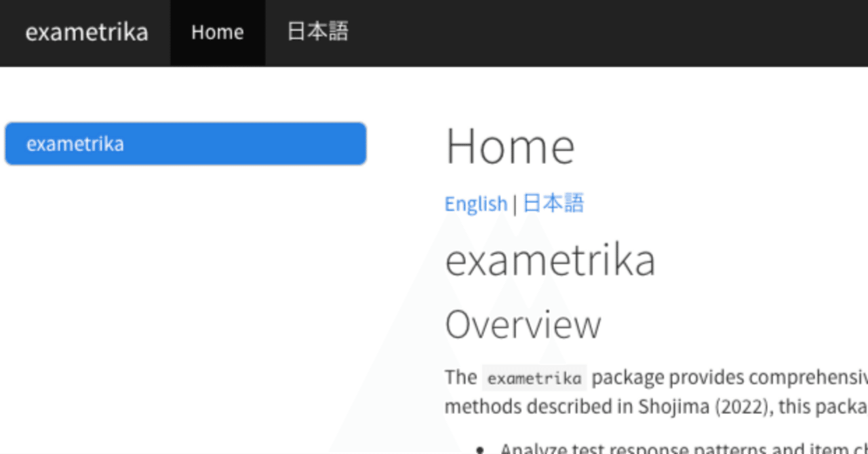Viewport: 868px width, 454px height.
Task: Navigate to Home from the dark menu bar
Action: coord(217,32)
